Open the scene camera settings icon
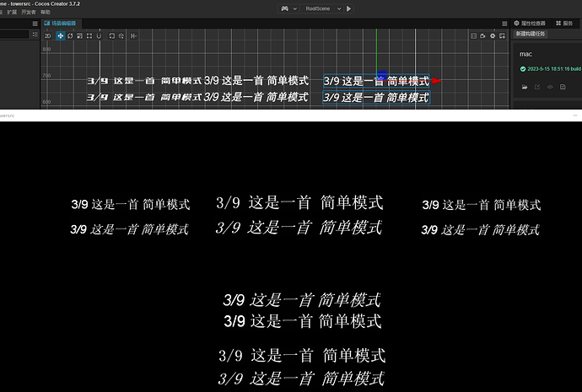This screenshot has height=392, width=582. pos(483,36)
